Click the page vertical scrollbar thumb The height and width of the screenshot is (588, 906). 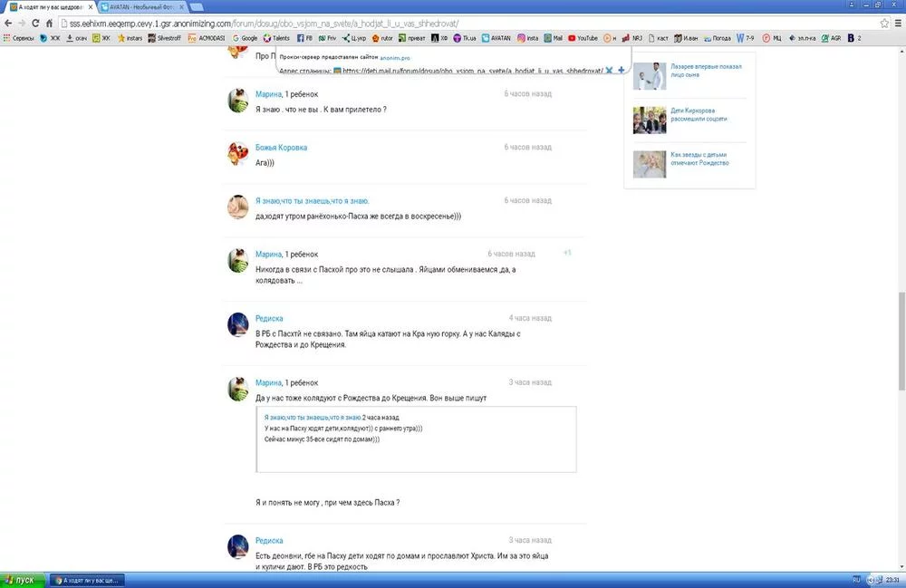tap(901, 341)
